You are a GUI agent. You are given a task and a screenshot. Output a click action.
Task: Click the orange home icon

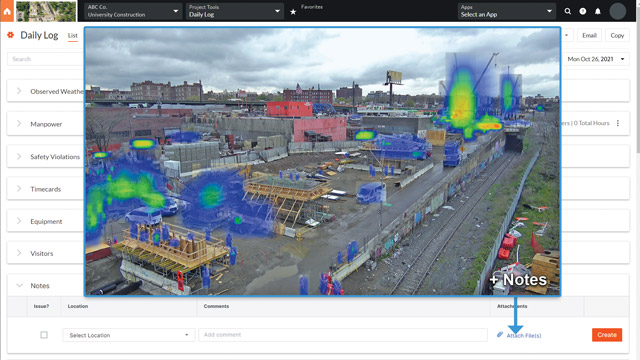(7, 11)
